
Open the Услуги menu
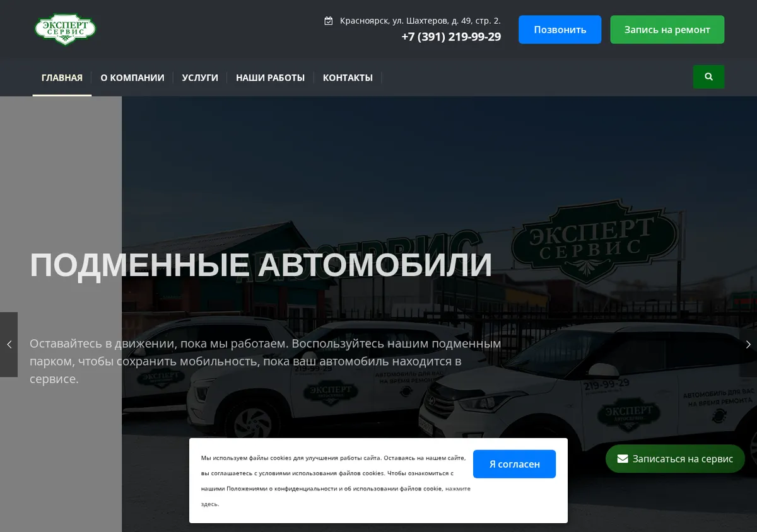click(200, 78)
